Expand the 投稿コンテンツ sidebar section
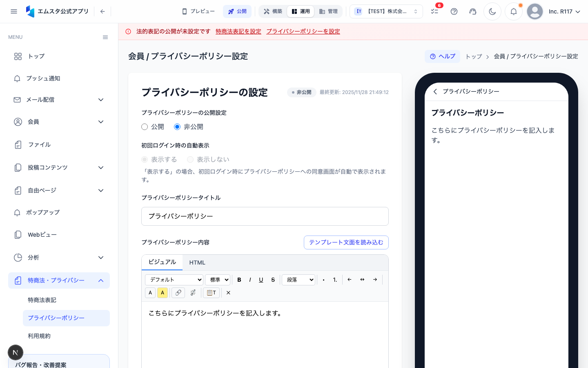This screenshot has height=368, width=588. pyautogui.click(x=59, y=168)
